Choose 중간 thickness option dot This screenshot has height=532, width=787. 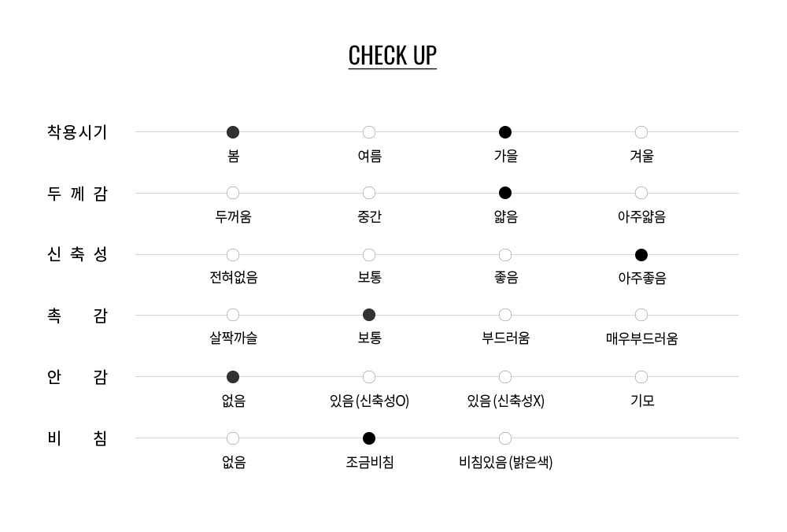pos(369,193)
